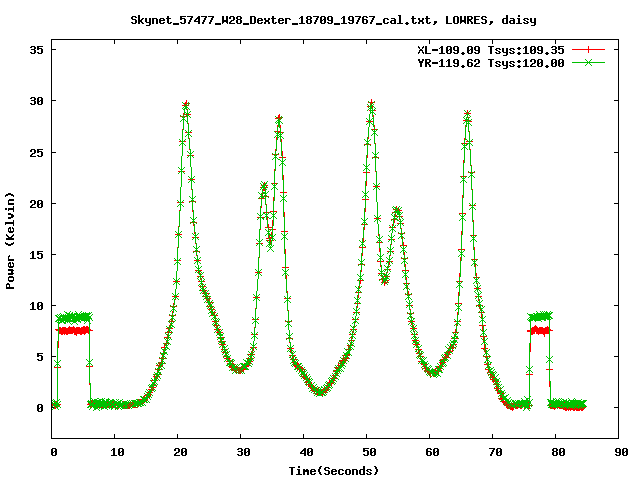Click the peak near 51 seconds
The width and height of the screenshot is (640, 480).
pyautogui.click(x=371, y=104)
